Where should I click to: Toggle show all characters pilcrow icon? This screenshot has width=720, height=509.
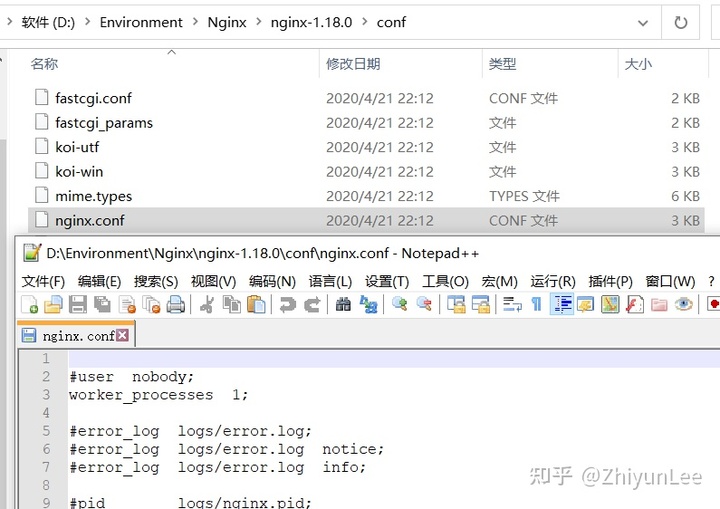[x=536, y=305]
